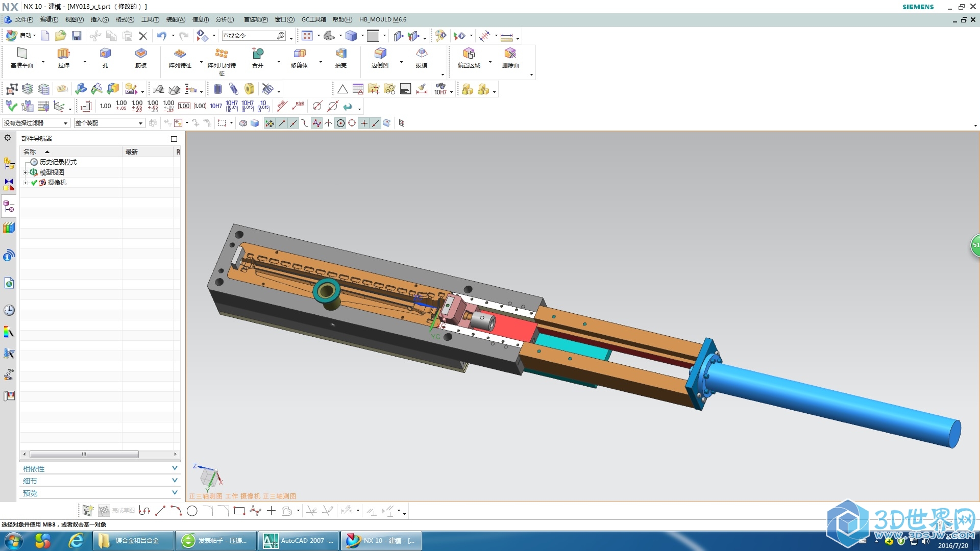Select the 基准平面 datum plane tool
The image size is (980, 551).
(22, 58)
